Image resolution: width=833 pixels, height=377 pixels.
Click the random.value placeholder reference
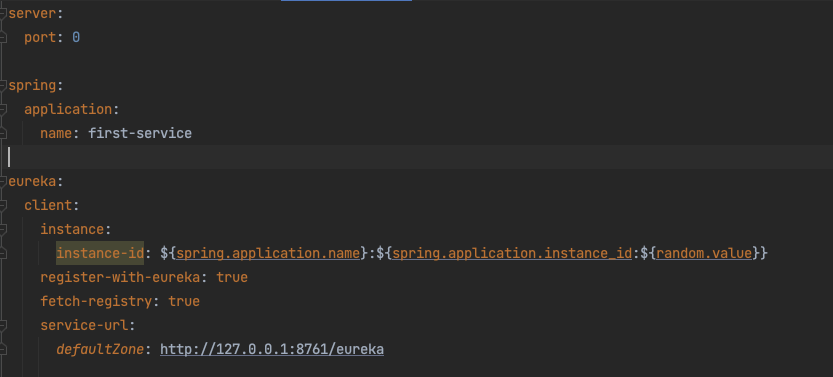(x=704, y=253)
